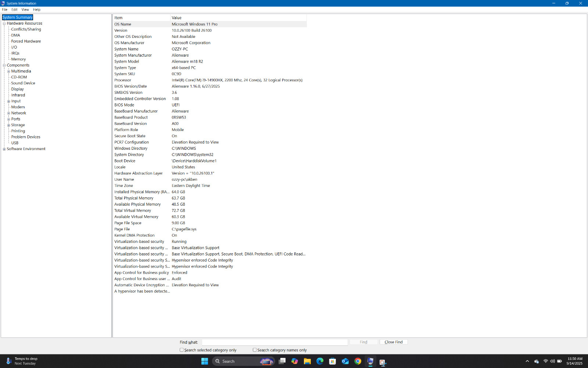The width and height of the screenshot is (588, 368).
Task: Open the Windows Start menu
Action: pos(205,361)
